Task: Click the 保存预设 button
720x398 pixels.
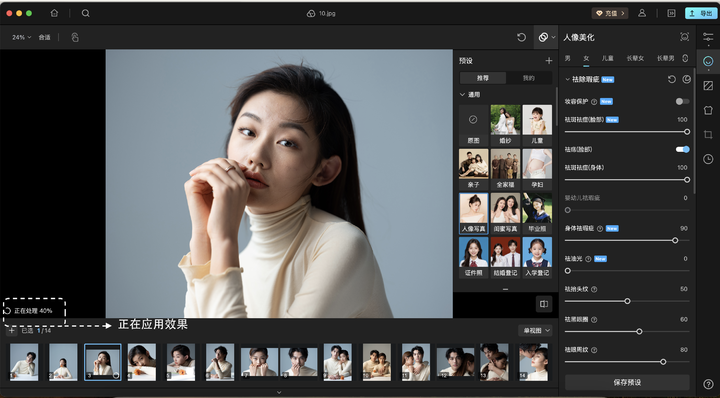Action: click(627, 382)
